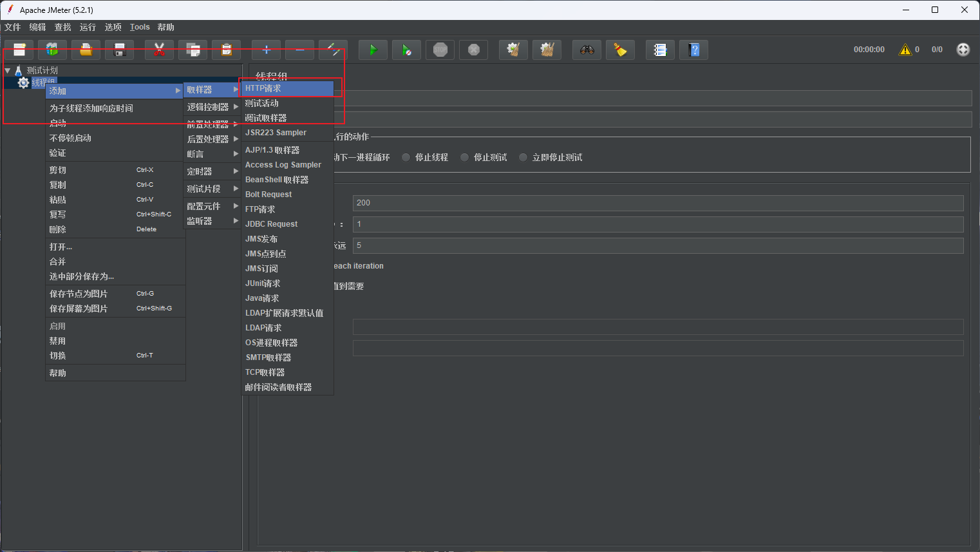Select 测试计划 tree node
This screenshot has height=552, width=980.
point(42,70)
